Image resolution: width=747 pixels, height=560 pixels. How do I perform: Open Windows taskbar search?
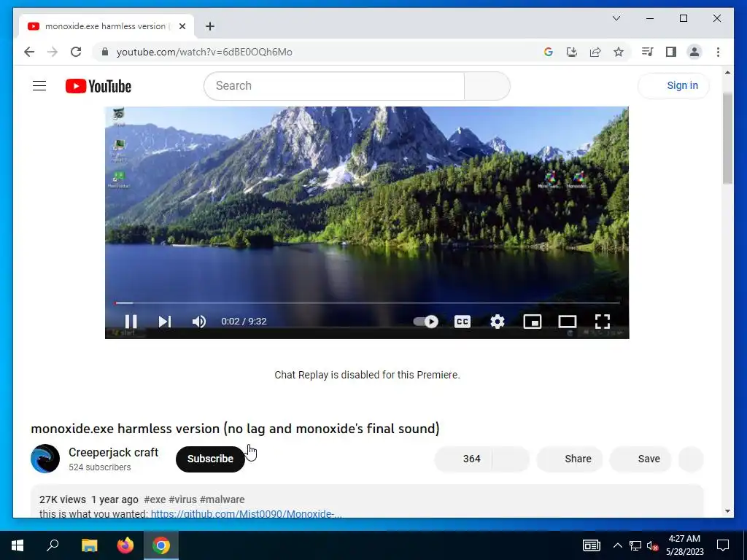tap(53, 545)
